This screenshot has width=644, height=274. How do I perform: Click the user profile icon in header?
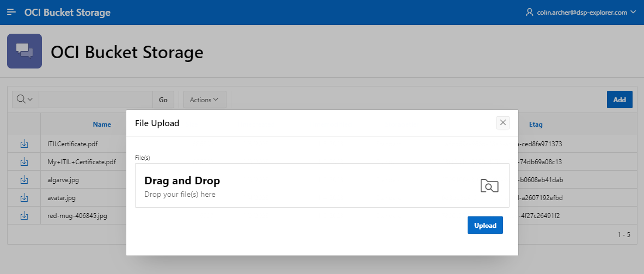(x=530, y=13)
